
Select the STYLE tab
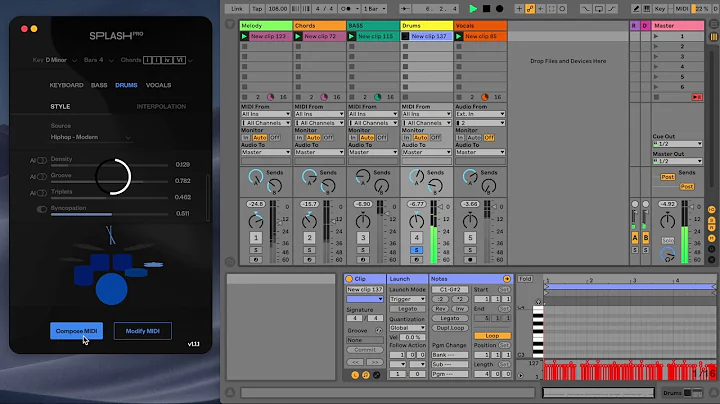click(60, 107)
